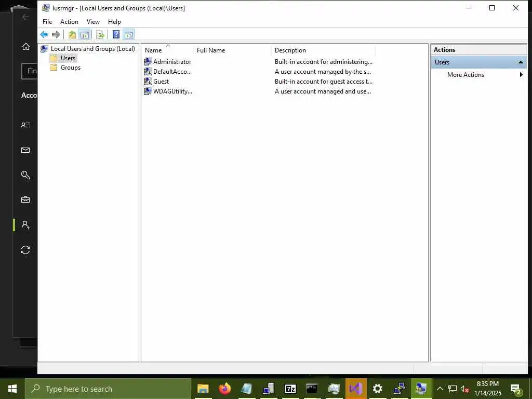Open Sign-in options key icon in Settings

[x=25, y=175]
